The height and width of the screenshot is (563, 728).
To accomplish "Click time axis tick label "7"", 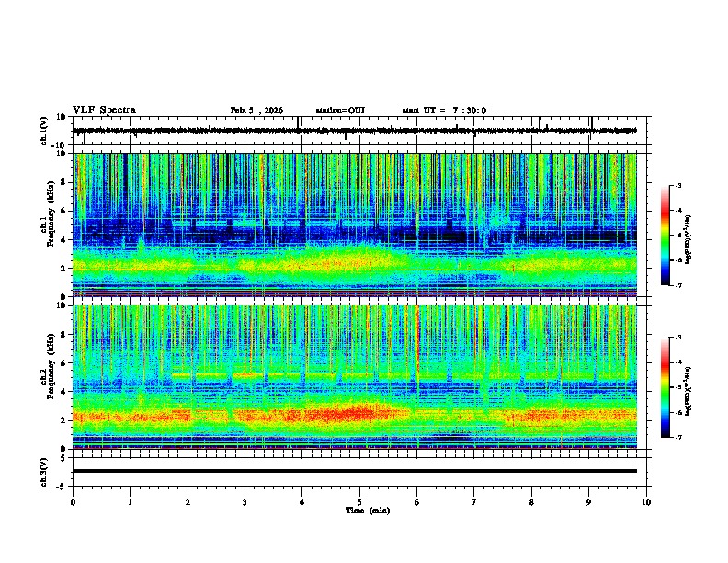I will pos(474,502).
